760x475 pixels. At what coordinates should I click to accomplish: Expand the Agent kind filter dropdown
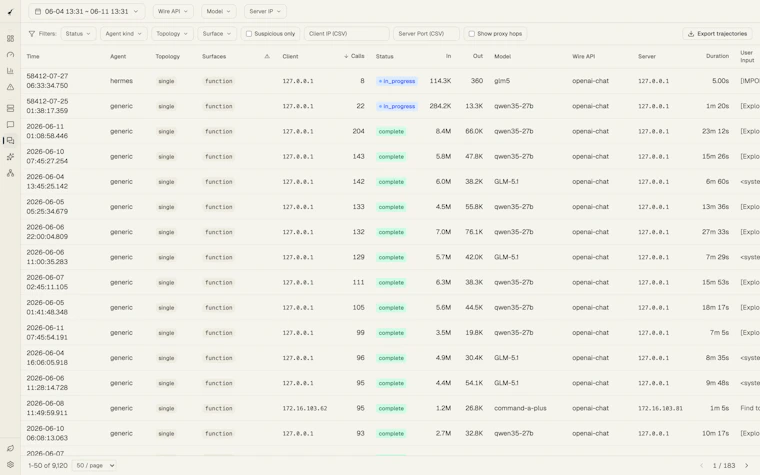[124, 34]
